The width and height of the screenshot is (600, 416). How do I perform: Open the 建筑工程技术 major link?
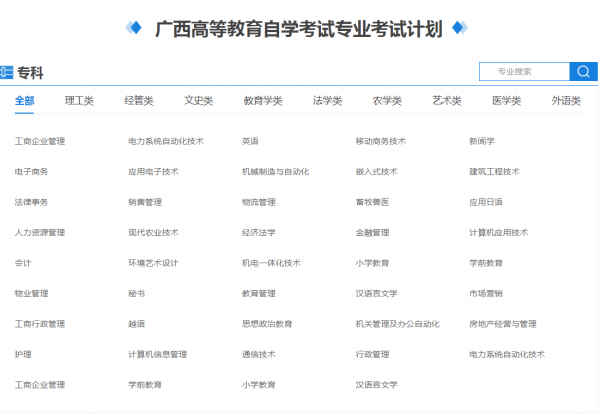tap(494, 171)
